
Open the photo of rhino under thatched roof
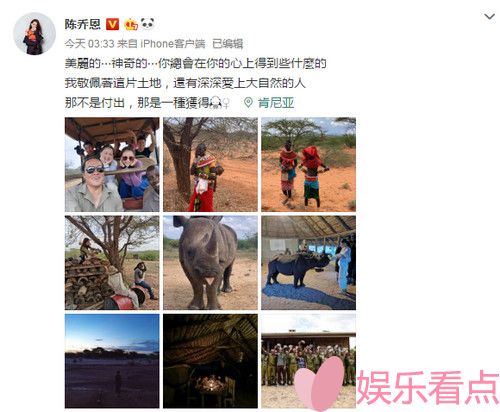click(309, 263)
